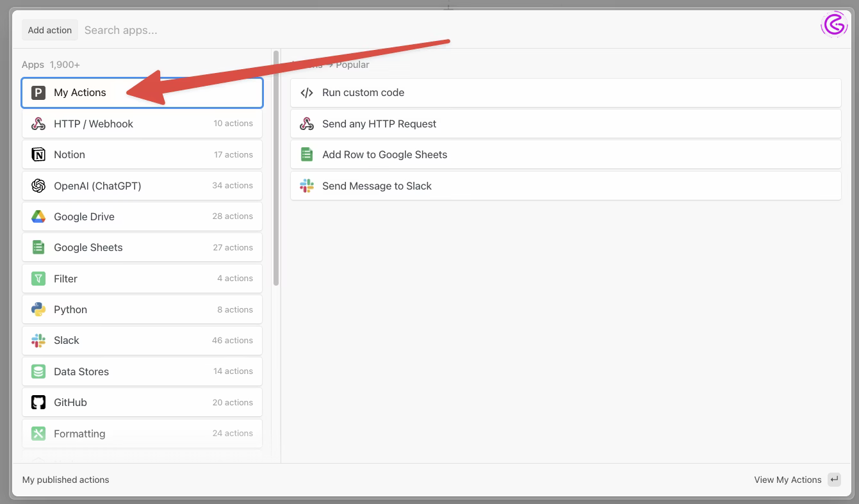
Task: Select the Data Stores app icon
Action: tap(38, 371)
